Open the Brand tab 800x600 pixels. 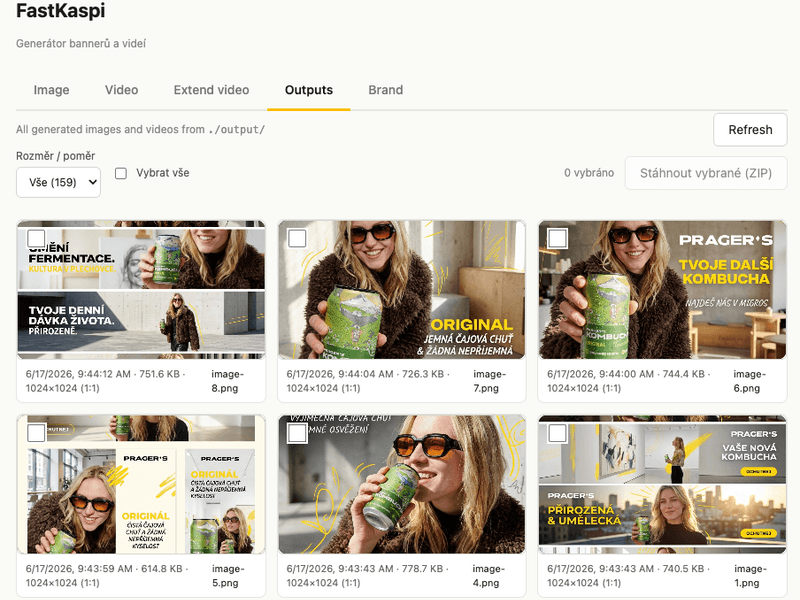coord(386,90)
